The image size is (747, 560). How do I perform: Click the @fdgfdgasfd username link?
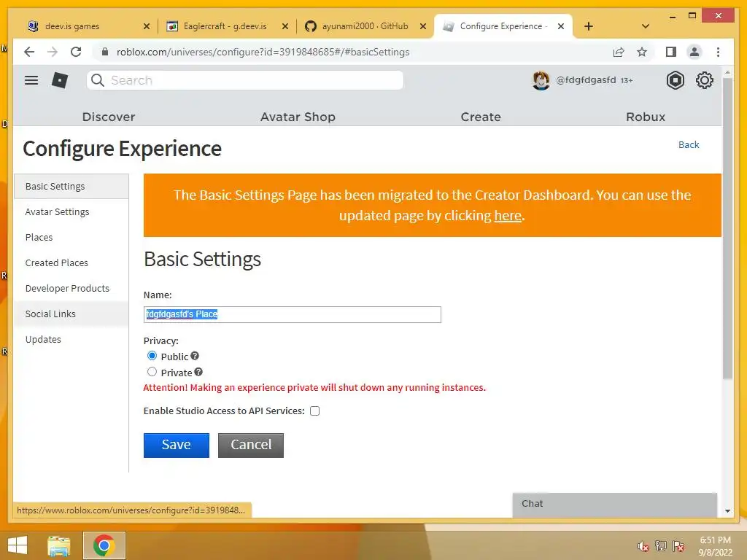pos(586,80)
